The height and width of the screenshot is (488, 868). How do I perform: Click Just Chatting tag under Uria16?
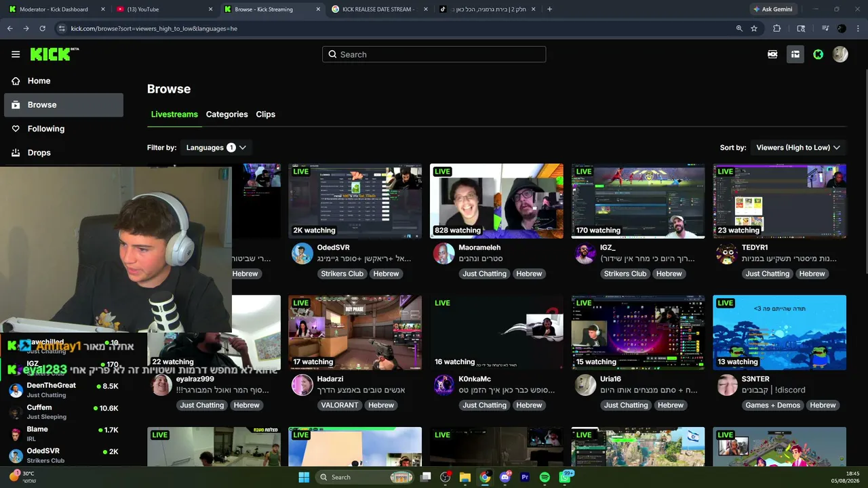pos(626,405)
